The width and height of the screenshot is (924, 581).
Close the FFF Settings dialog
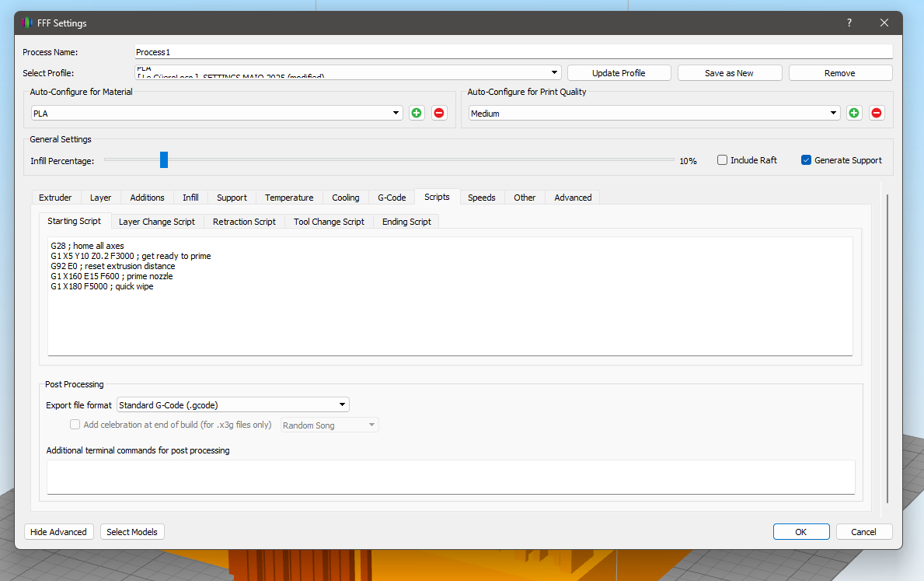coord(884,23)
